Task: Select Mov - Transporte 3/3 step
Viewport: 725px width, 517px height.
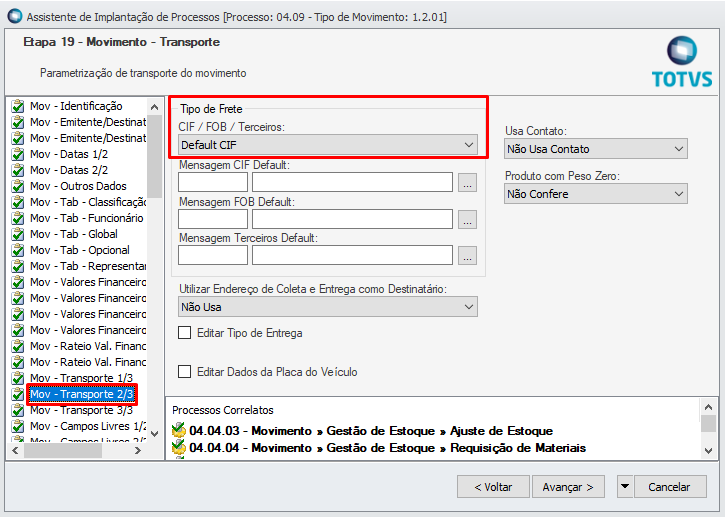Action: 81,410
